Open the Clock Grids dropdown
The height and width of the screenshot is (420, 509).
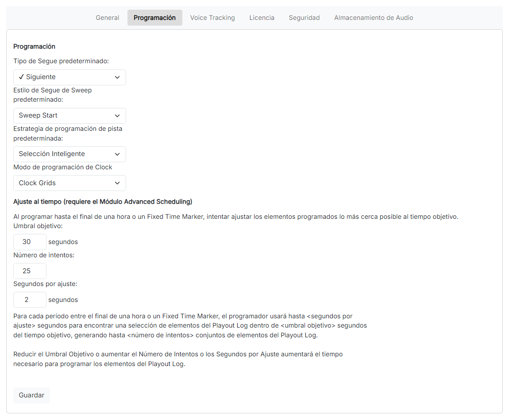point(69,183)
